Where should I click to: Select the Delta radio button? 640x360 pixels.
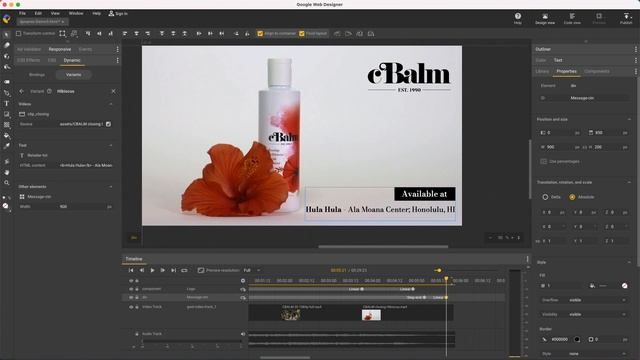click(x=545, y=197)
